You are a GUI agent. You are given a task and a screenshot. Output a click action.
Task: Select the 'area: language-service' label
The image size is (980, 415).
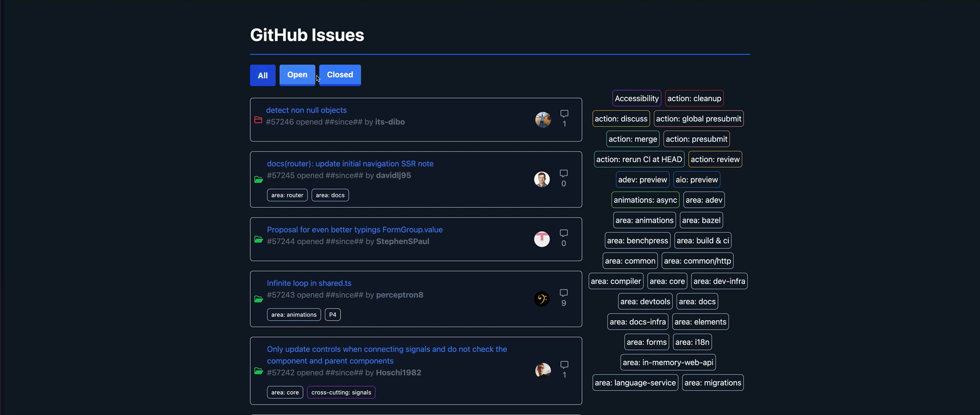(x=635, y=383)
